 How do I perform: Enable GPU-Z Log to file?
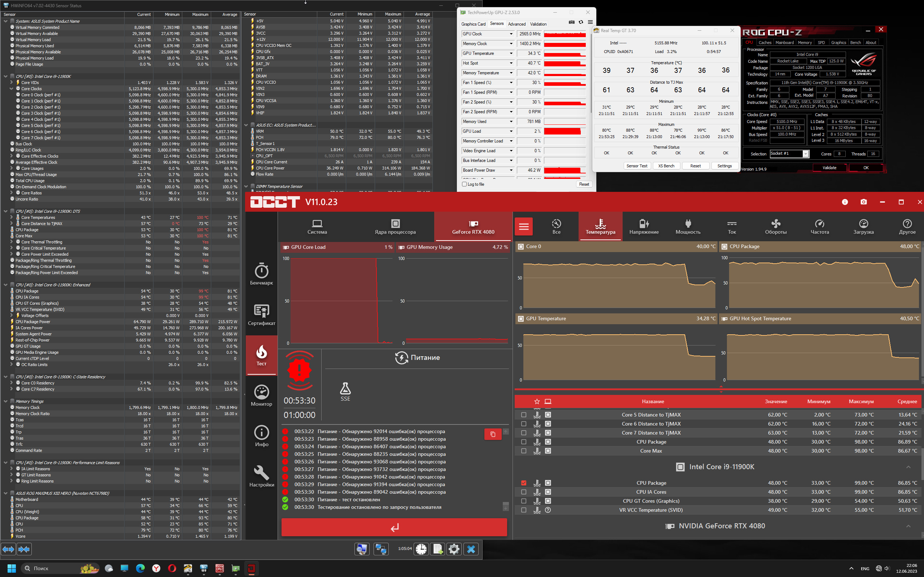[465, 184]
